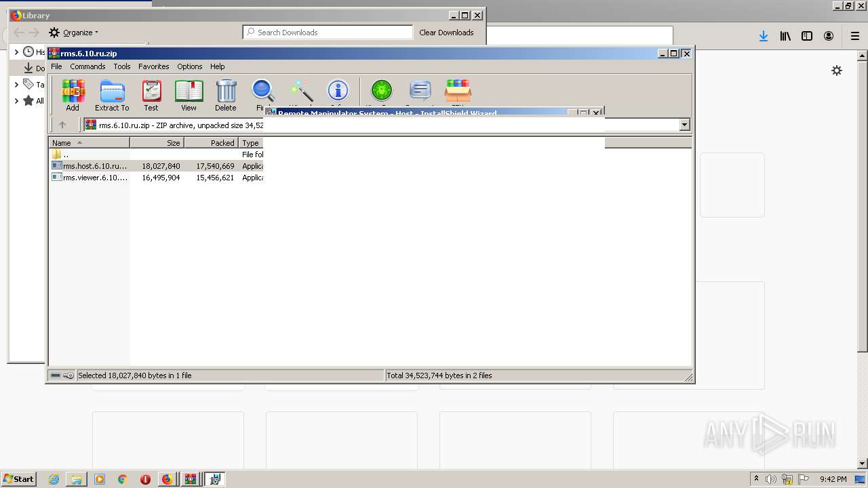
Task: Expand All Bookmarks node in Library
Action: (16, 101)
